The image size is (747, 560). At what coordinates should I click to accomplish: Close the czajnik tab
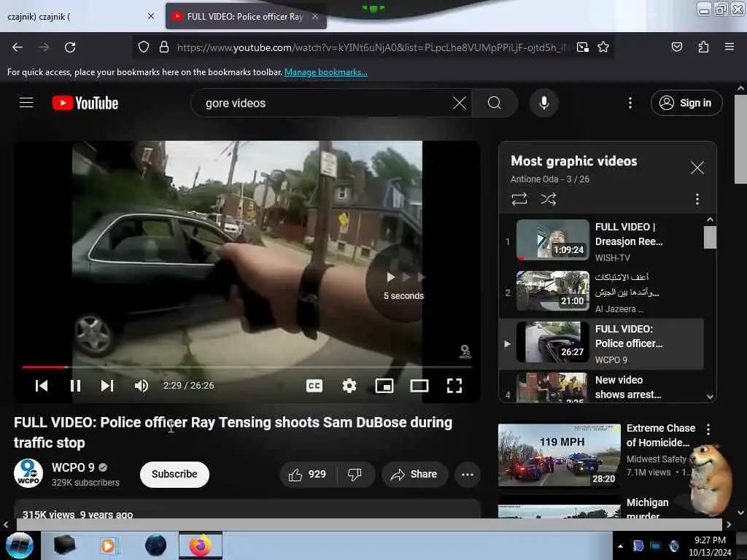[151, 17]
